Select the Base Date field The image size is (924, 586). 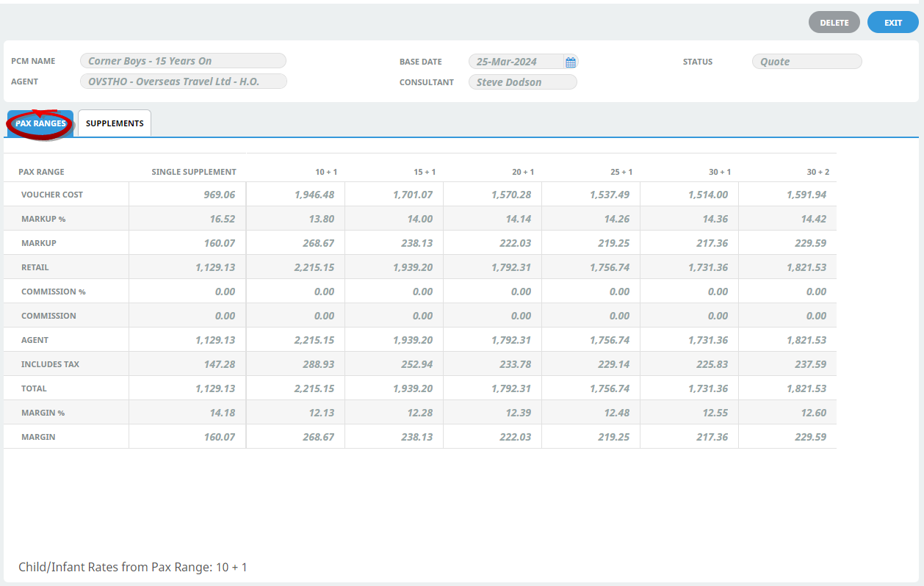coord(516,62)
